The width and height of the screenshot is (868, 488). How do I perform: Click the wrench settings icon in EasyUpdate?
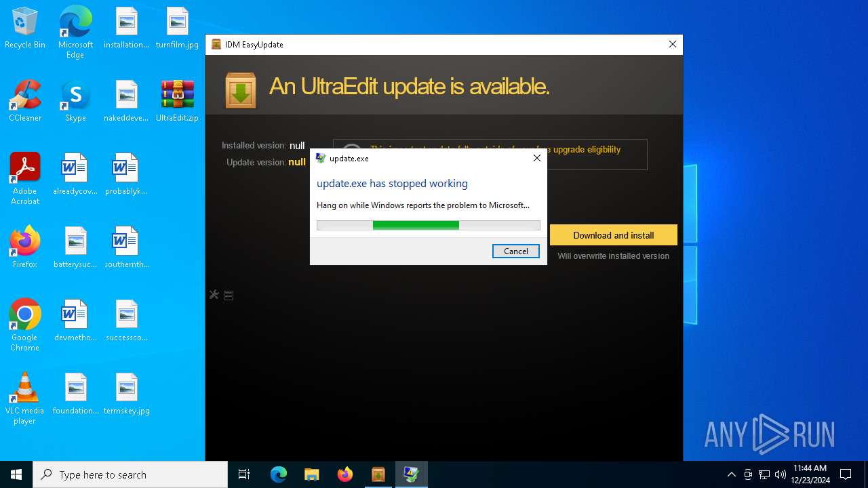tap(214, 295)
